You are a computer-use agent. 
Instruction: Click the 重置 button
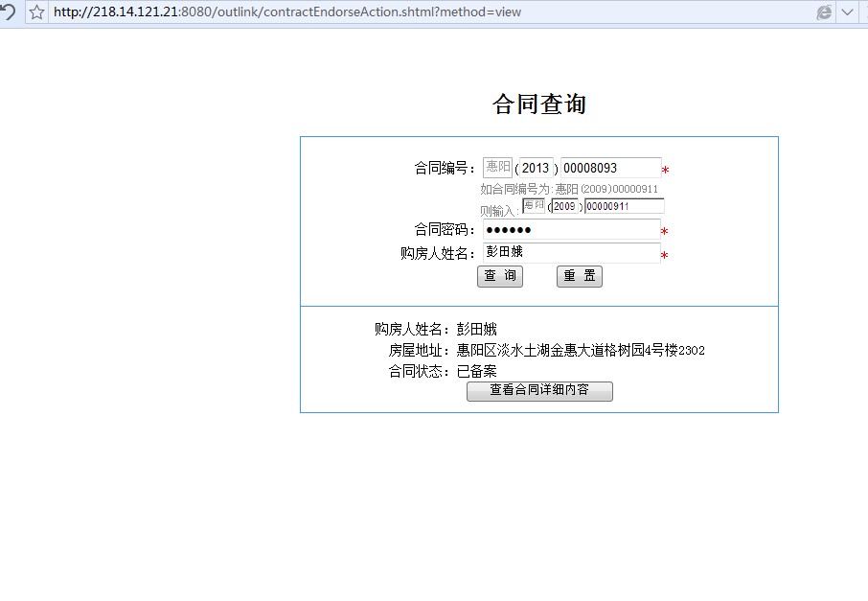(579, 276)
